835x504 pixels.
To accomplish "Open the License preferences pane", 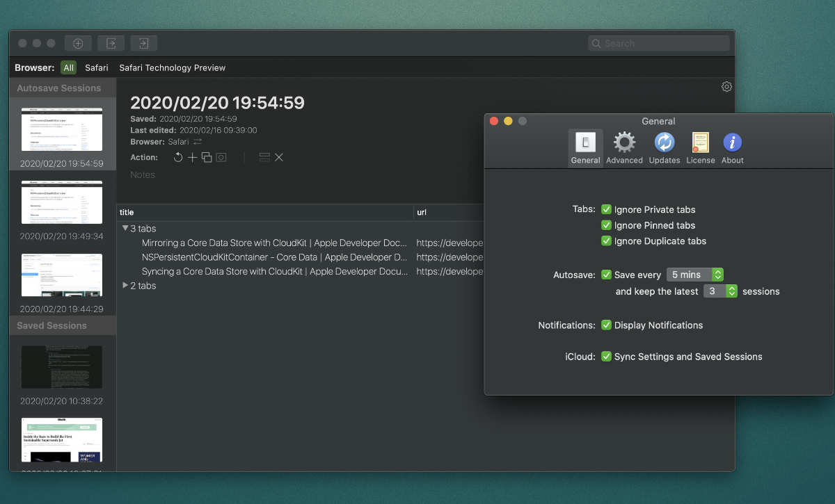I will (700, 148).
